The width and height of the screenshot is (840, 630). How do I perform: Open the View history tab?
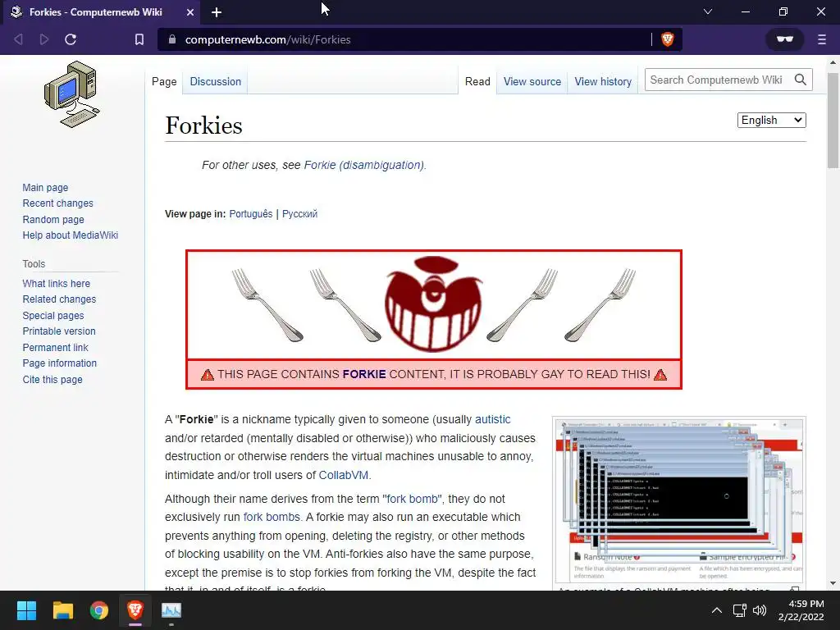pyautogui.click(x=603, y=81)
